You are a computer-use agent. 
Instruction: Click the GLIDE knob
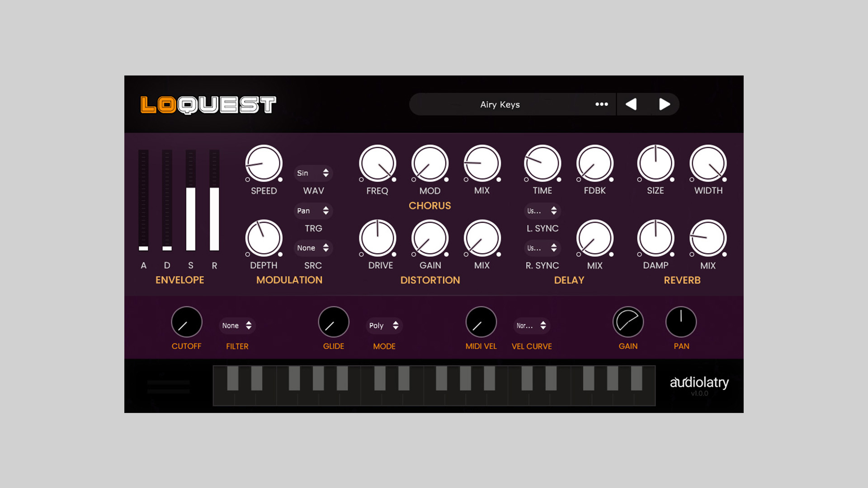334,322
